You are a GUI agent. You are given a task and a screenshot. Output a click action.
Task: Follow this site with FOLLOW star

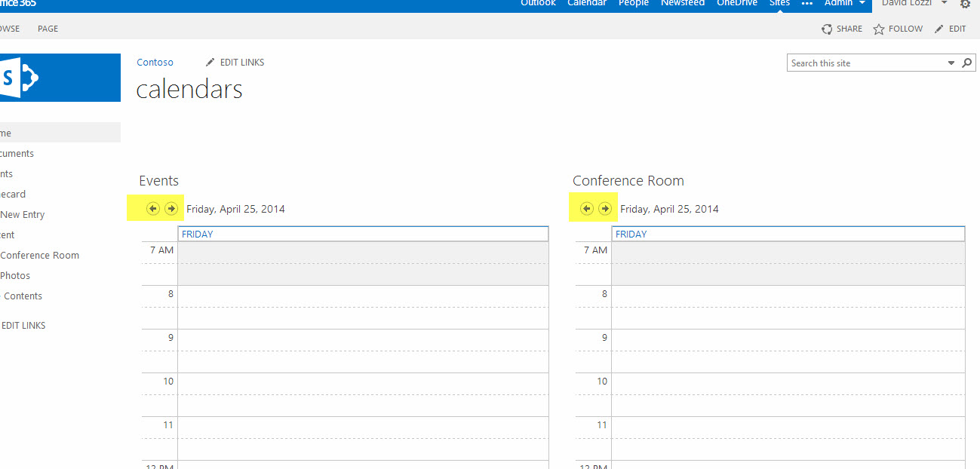[x=898, y=29]
